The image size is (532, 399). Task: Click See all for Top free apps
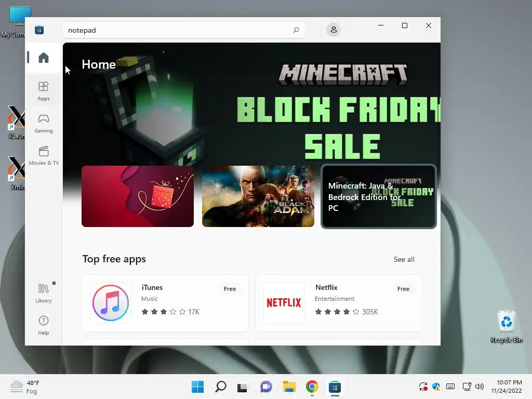(x=404, y=259)
